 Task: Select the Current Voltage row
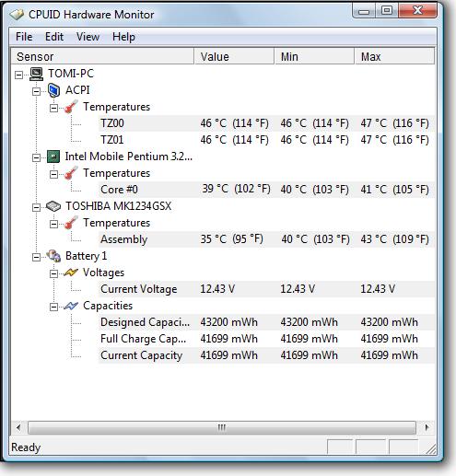tap(266, 289)
